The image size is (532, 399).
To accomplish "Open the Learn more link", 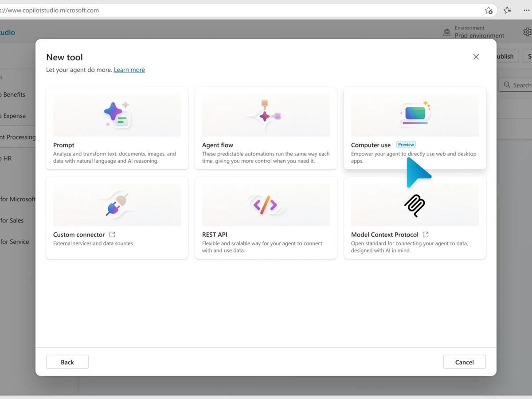I will [129, 70].
